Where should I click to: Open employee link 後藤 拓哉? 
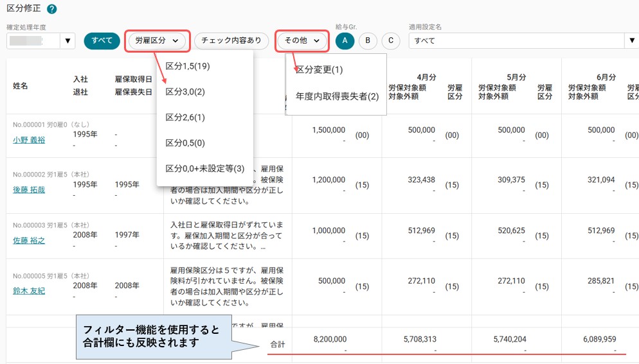point(29,190)
